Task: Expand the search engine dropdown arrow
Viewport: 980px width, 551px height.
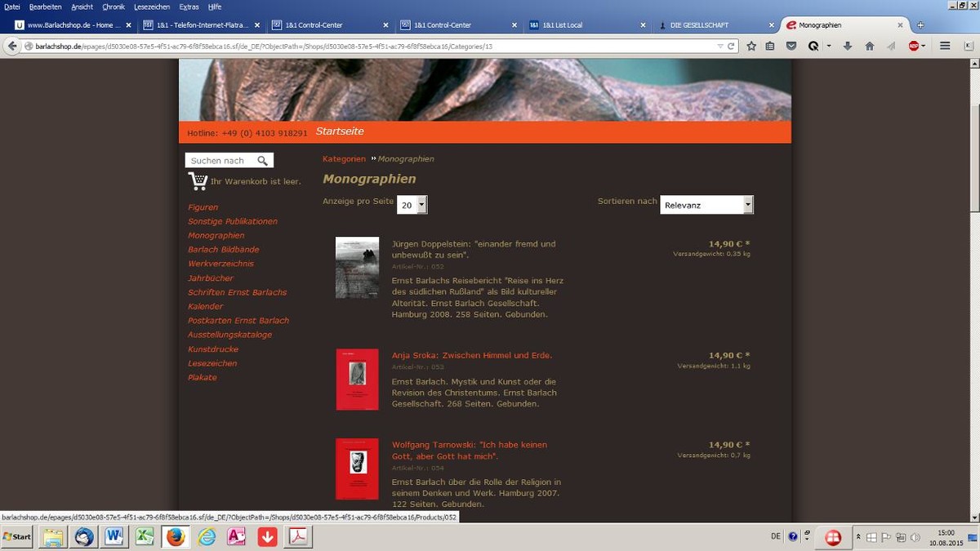Action: coord(829,47)
